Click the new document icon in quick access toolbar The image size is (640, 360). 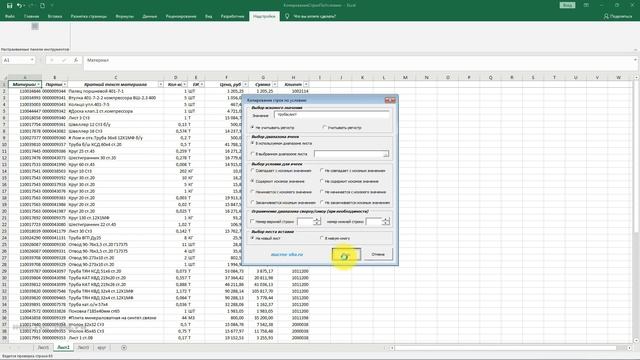[x=42, y=5]
